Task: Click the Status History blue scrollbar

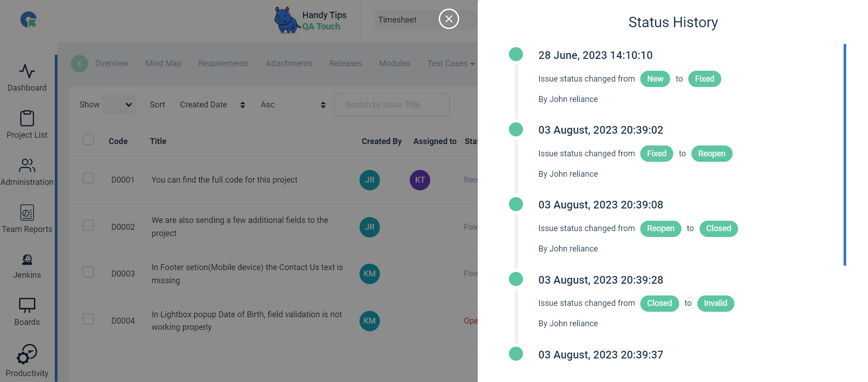Action: point(845,155)
